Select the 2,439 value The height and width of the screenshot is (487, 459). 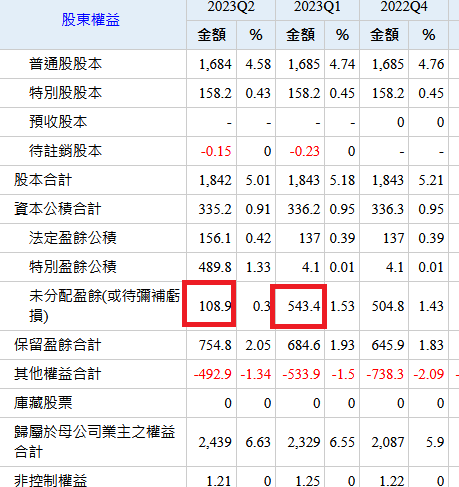click(x=215, y=442)
